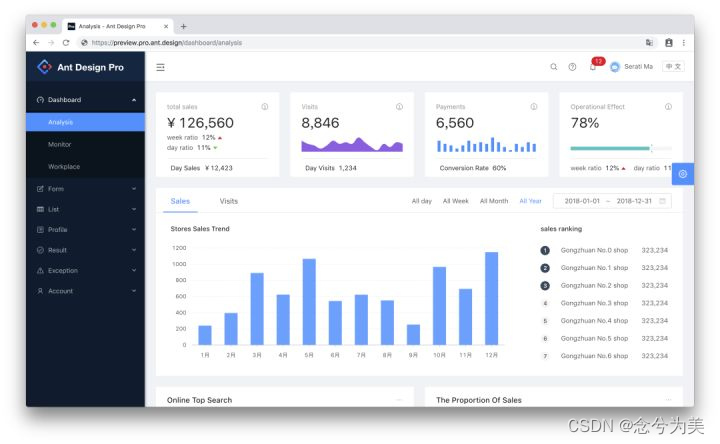
Task: Open the Serati Ma user account menu
Action: [631, 67]
